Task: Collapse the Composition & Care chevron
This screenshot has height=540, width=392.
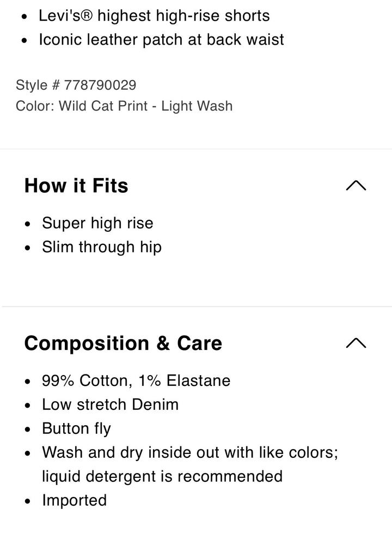Action: (x=356, y=343)
